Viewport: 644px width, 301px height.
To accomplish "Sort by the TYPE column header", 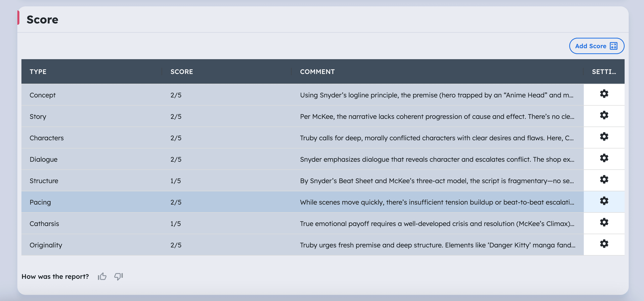I will click(38, 72).
